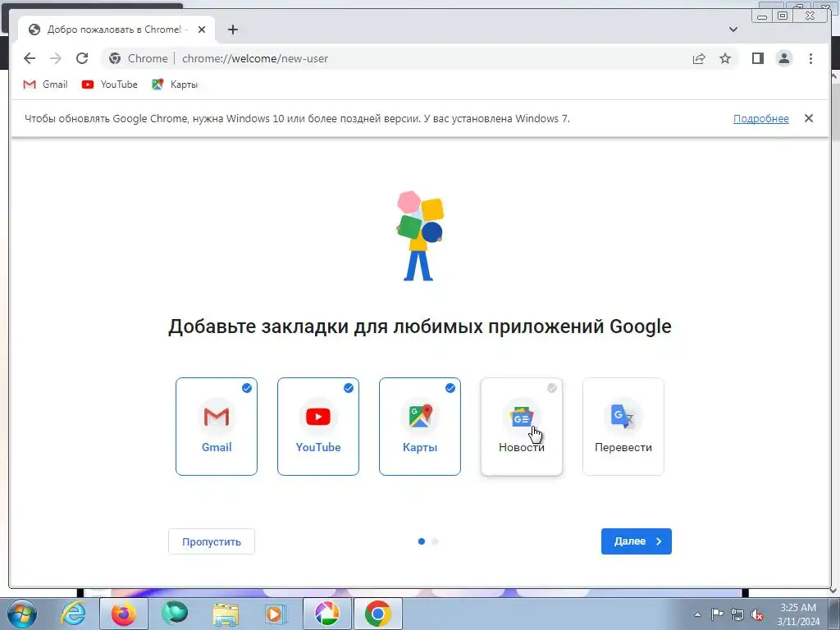Close the Добро пожаловать в Chrome tab
The image size is (840, 630).
pyautogui.click(x=202, y=30)
